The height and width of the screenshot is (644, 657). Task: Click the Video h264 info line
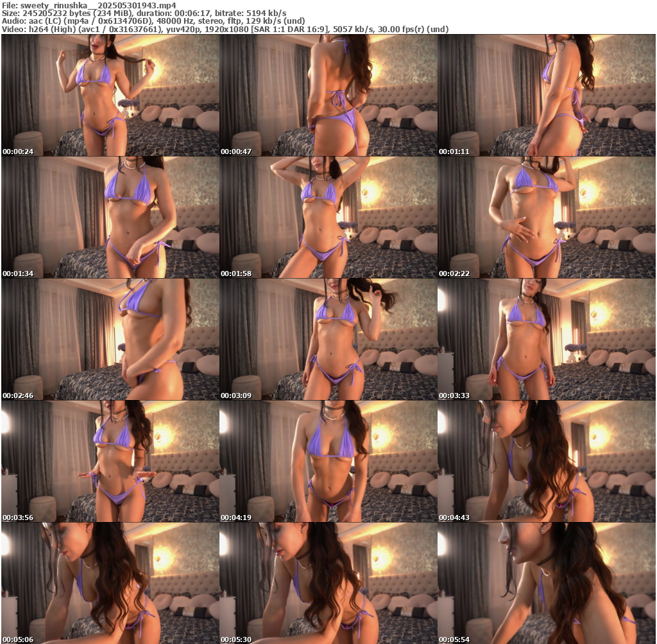[x=225, y=30]
